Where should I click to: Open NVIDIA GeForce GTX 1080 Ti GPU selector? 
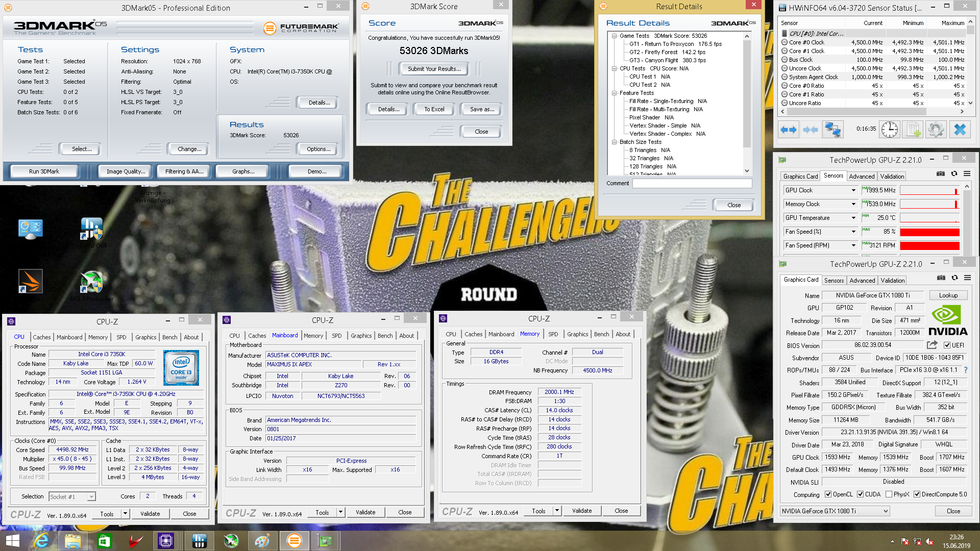pyautogui.click(x=835, y=511)
